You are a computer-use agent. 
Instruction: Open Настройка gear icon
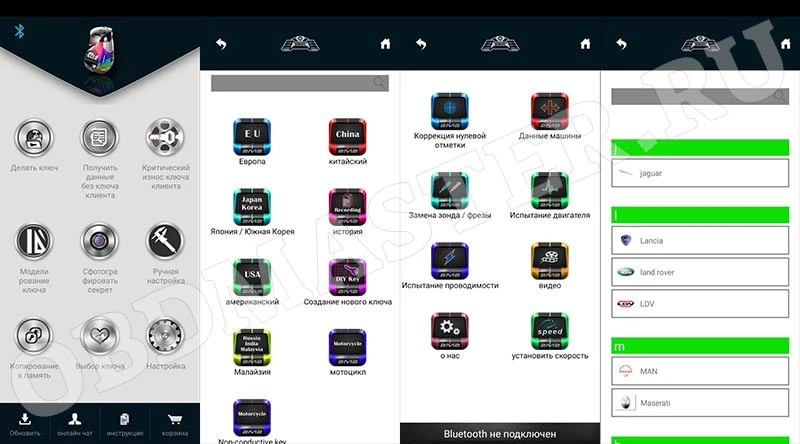(x=165, y=336)
